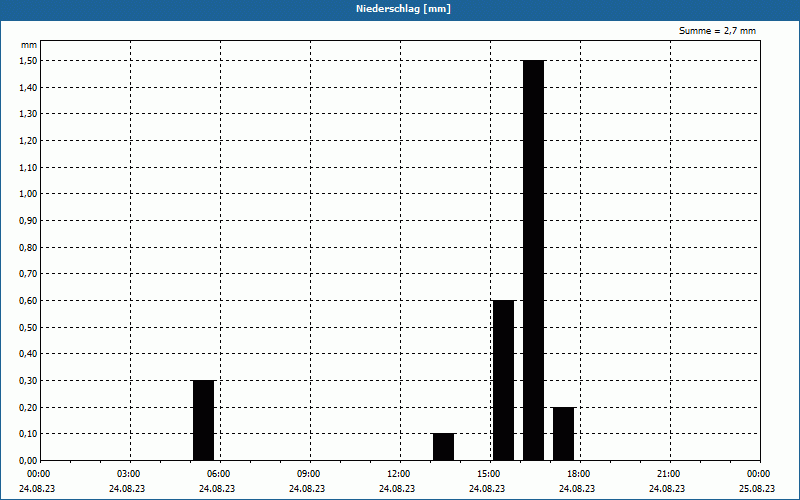Image resolution: width=800 pixels, height=500 pixels.
Task: Click the 1,40 y-axis value
Action: coord(28,87)
